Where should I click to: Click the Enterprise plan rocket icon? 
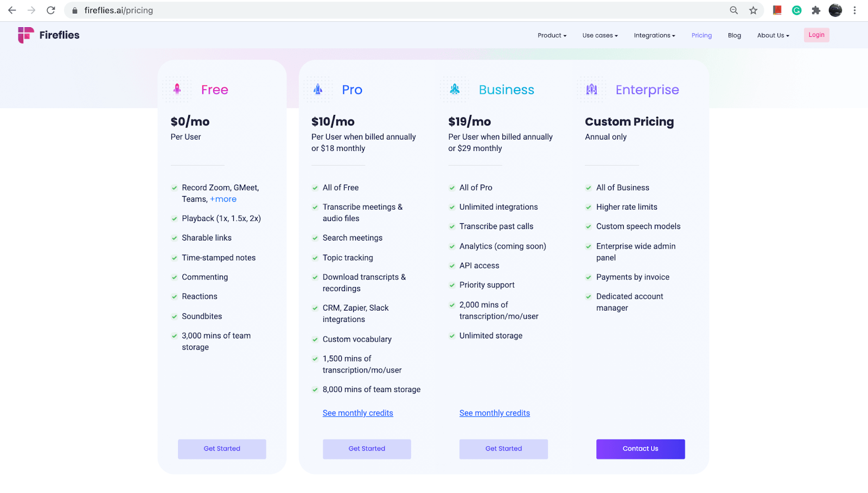pos(591,89)
